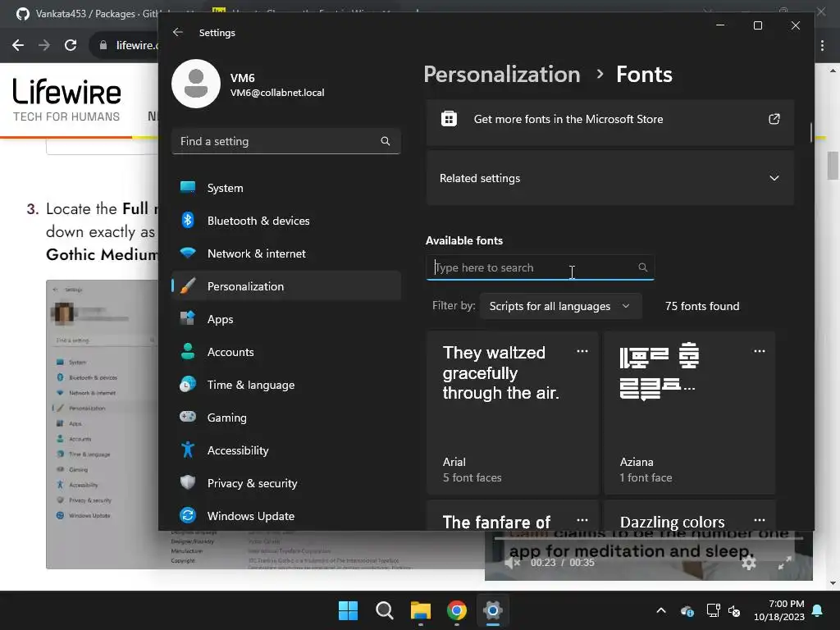840x630 pixels.
Task: Click the System monitor icon in sidebar
Action: (188, 187)
